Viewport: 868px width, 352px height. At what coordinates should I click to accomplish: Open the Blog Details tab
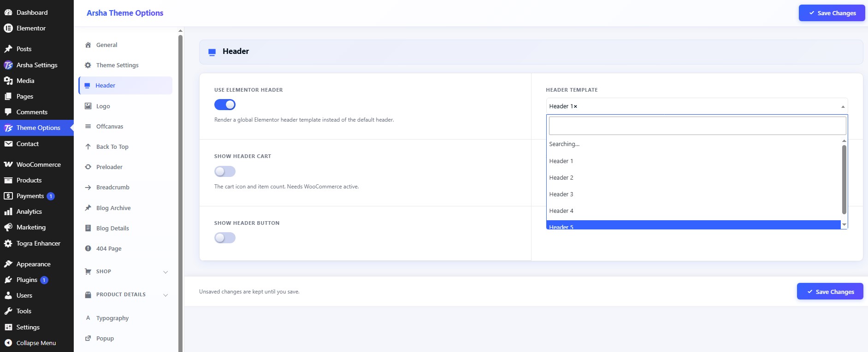click(125, 228)
